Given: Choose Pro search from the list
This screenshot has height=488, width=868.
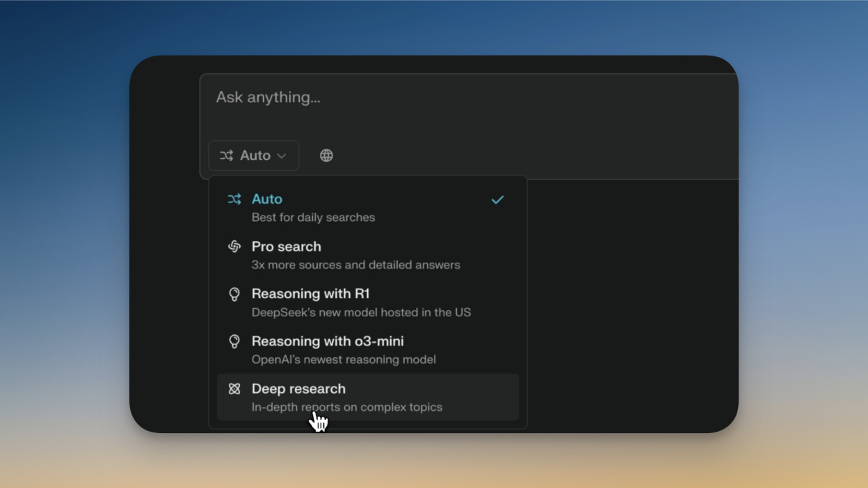Looking at the screenshot, I should tap(368, 255).
